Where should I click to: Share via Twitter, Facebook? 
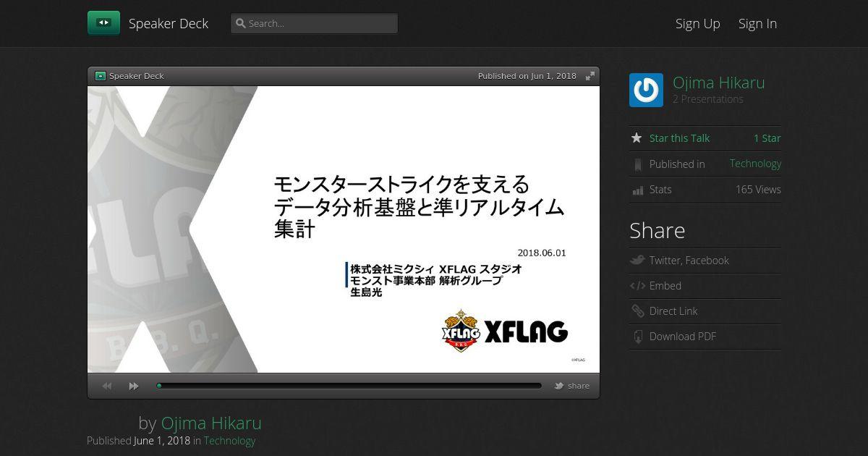coord(689,261)
